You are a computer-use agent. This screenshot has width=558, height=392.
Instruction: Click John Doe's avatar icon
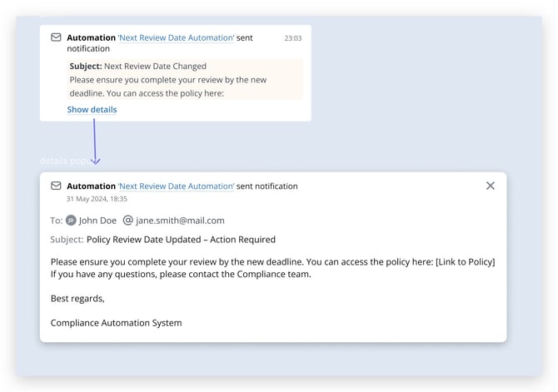pos(71,221)
